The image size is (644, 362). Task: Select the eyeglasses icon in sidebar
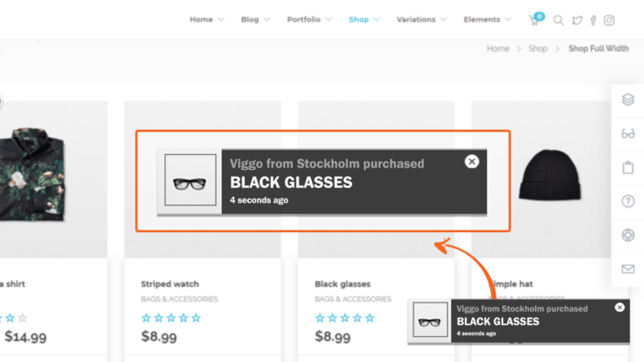point(628,133)
